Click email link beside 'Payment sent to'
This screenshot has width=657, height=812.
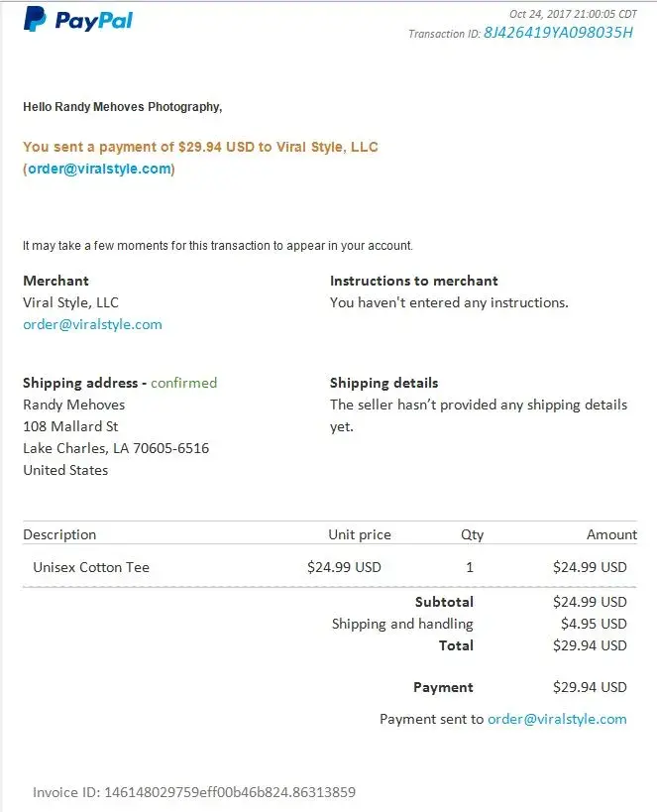tap(557, 719)
